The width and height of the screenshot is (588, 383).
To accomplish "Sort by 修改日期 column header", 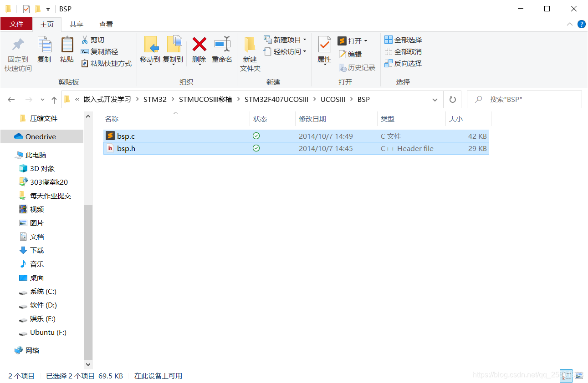I will coord(312,119).
